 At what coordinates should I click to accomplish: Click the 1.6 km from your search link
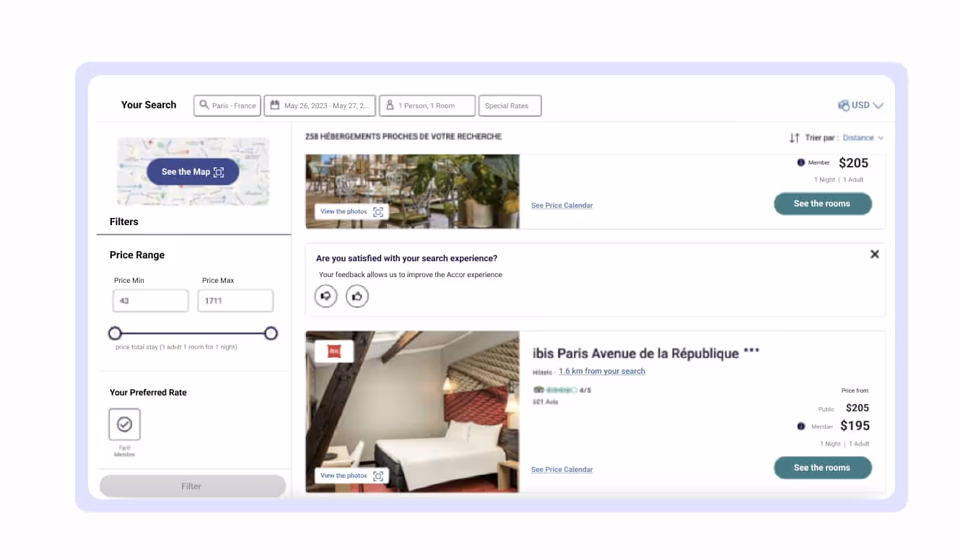[x=602, y=371]
